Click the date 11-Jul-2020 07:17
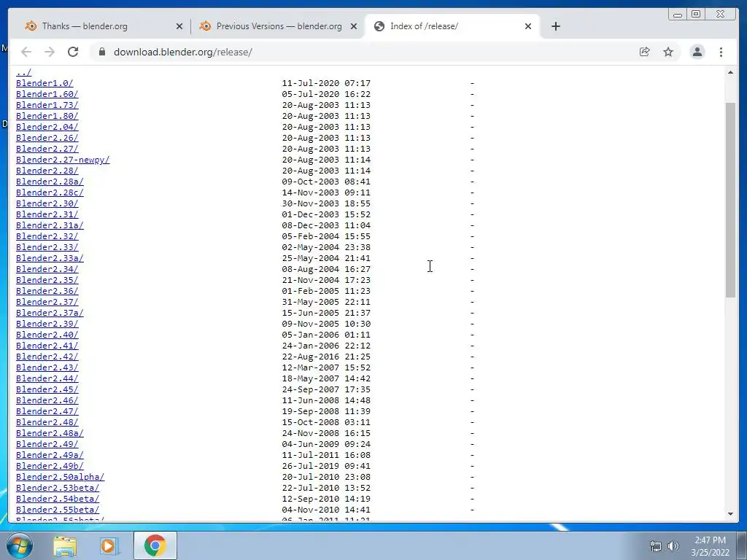Screen dimensions: 747x560 326,83
